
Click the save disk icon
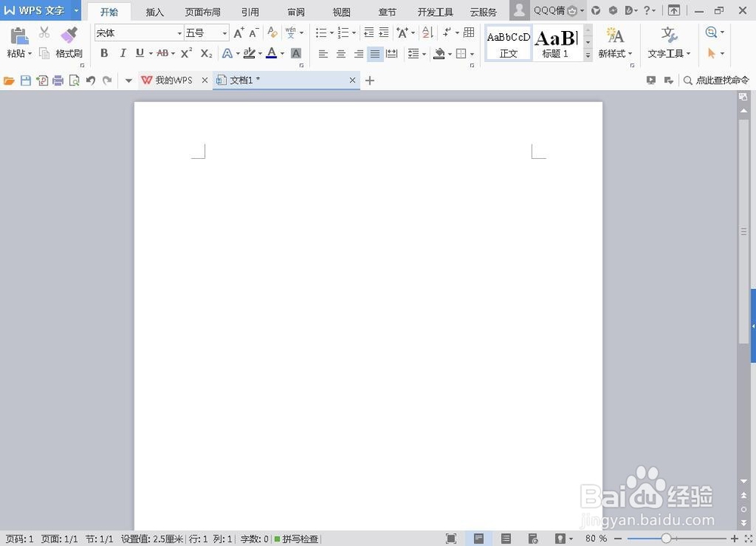26,81
